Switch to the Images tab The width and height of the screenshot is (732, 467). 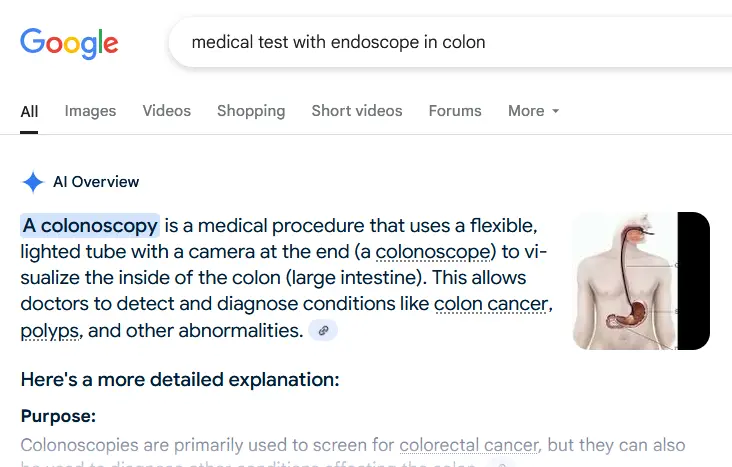[x=90, y=111]
